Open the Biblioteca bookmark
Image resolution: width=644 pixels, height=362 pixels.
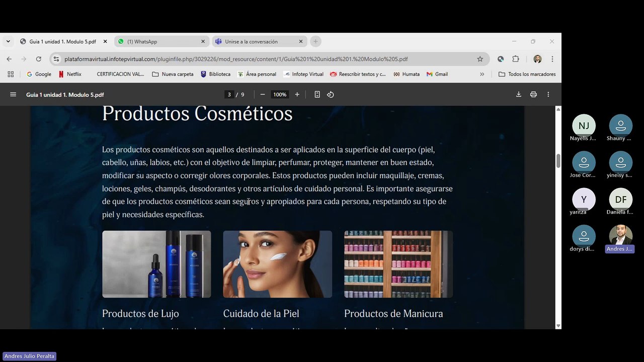coord(215,74)
